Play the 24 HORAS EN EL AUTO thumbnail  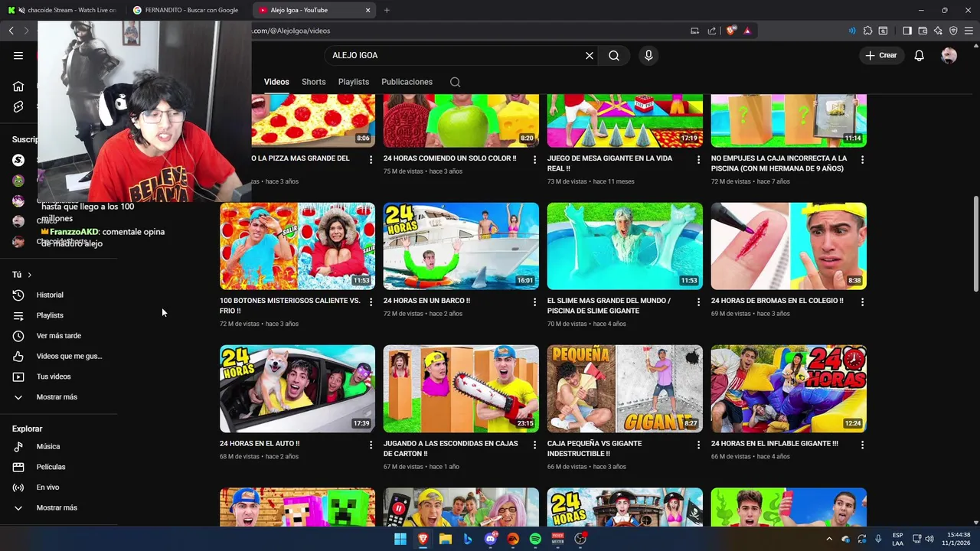(297, 389)
